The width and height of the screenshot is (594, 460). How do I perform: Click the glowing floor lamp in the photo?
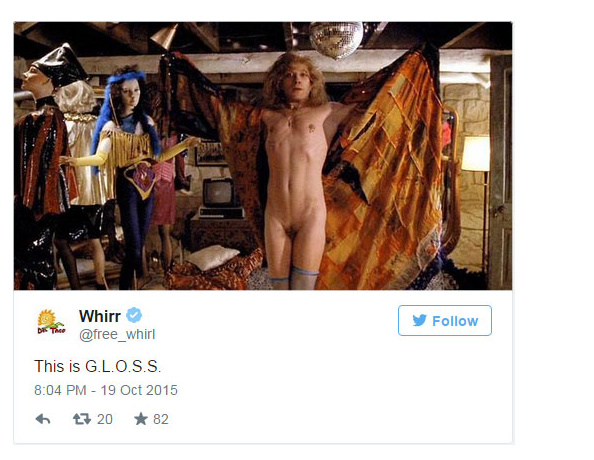[476, 189]
